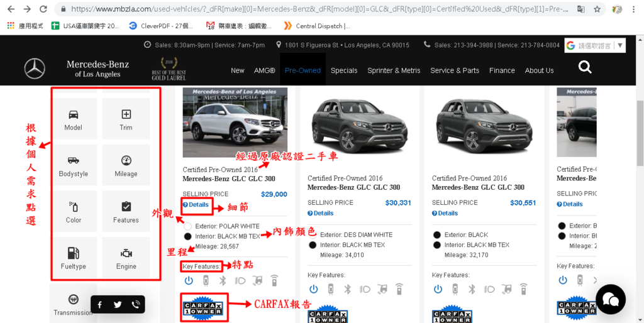Open Details for the $29,000 vehicle
644x323 pixels.
point(196,204)
